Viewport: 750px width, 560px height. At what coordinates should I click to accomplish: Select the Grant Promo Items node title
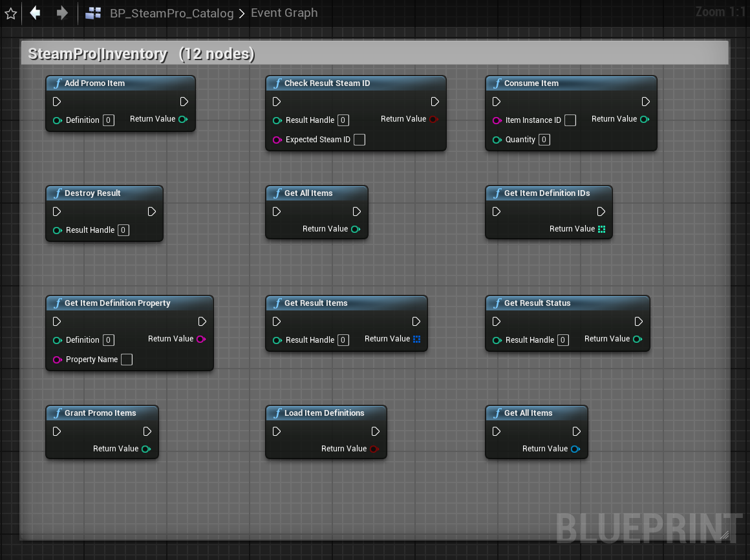100,413
